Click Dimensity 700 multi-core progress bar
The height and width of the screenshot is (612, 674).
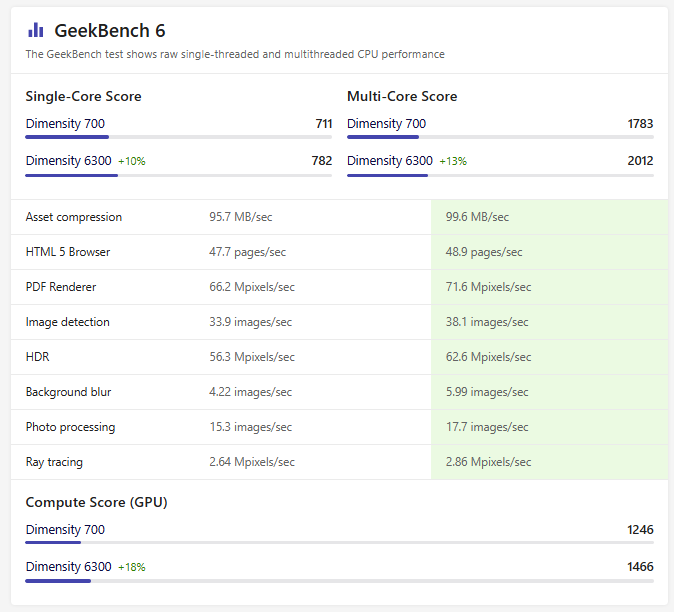(x=500, y=137)
